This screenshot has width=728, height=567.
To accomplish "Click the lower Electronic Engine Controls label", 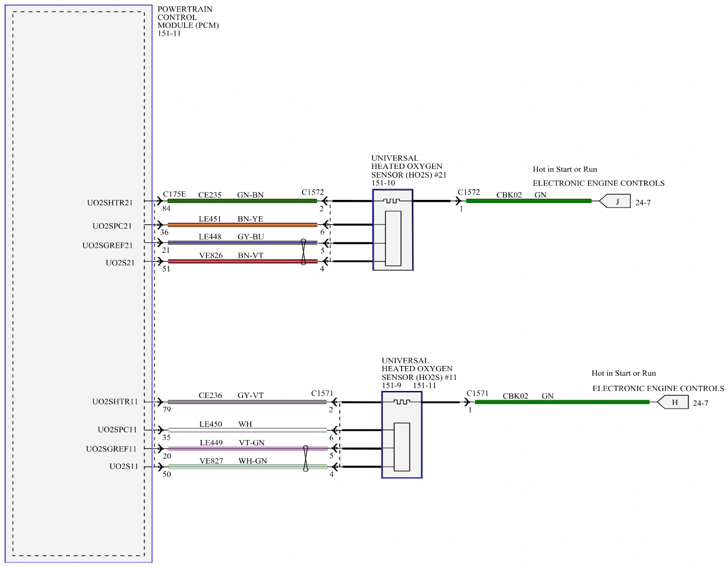I will (x=658, y=388).
